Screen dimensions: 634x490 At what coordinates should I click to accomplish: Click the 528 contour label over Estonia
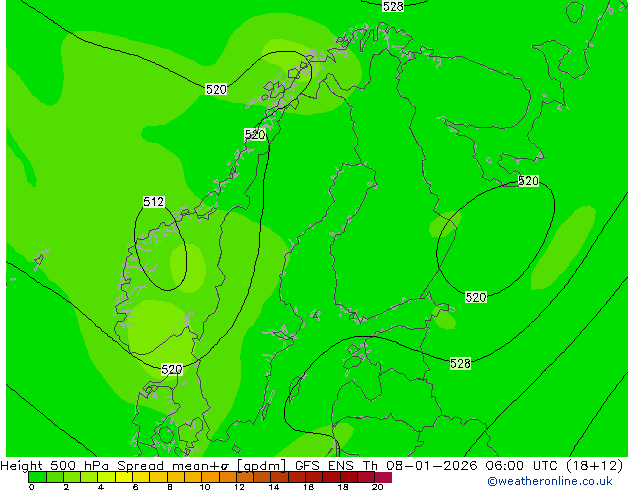(460, 363)
